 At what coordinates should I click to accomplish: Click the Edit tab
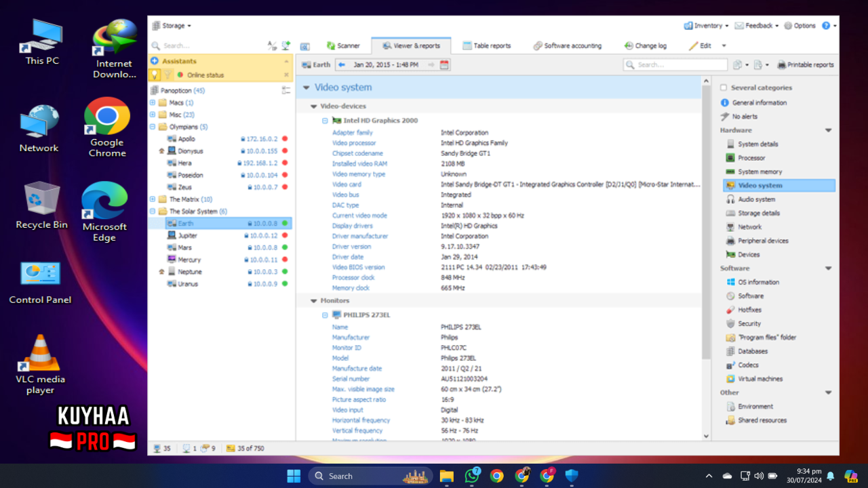701,46
